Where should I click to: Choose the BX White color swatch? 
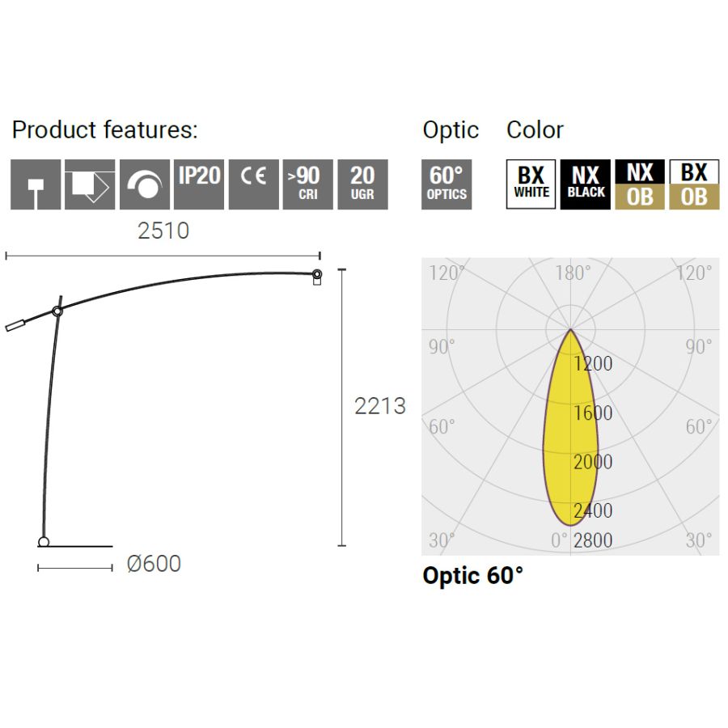[x=531, y=184]
